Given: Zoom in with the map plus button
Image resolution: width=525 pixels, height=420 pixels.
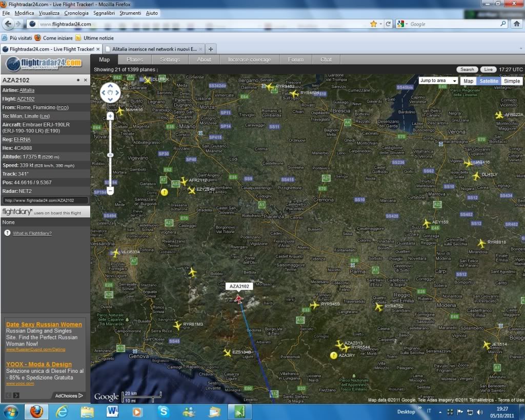Looking at the screenshot, I should (110, 116).
